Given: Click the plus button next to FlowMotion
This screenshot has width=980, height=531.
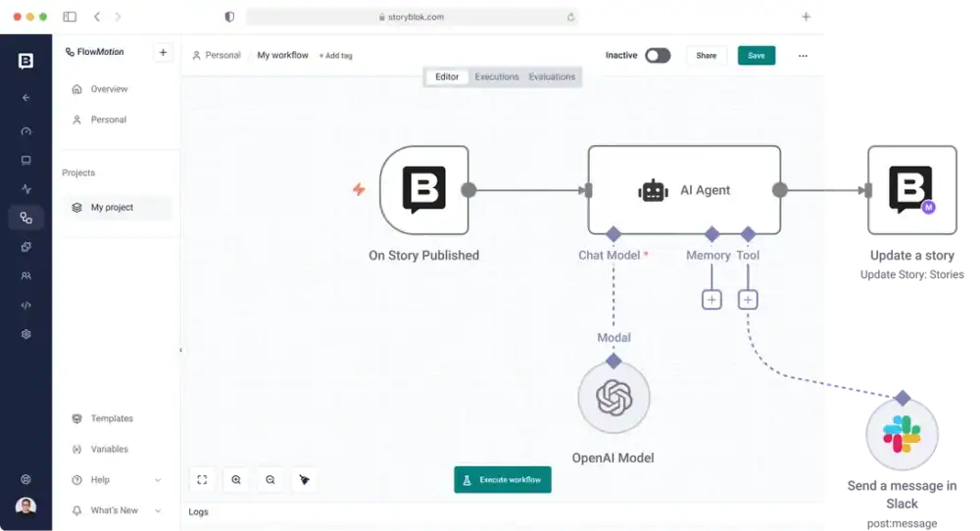Looking at the screenshot, I should tap(163, 53).
